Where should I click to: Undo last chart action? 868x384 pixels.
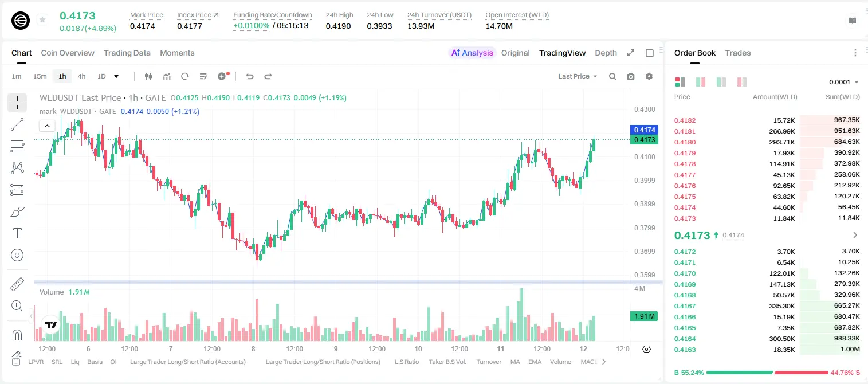[250, 76]
